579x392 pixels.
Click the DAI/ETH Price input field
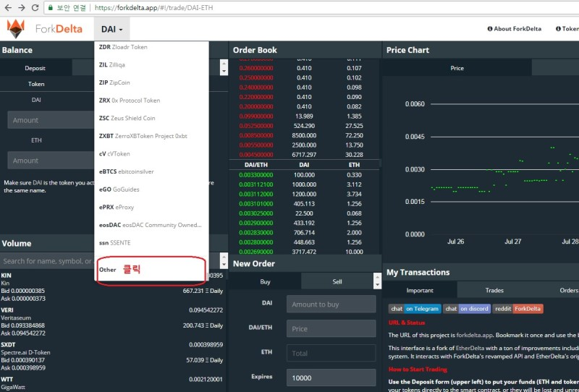point(331,328)
